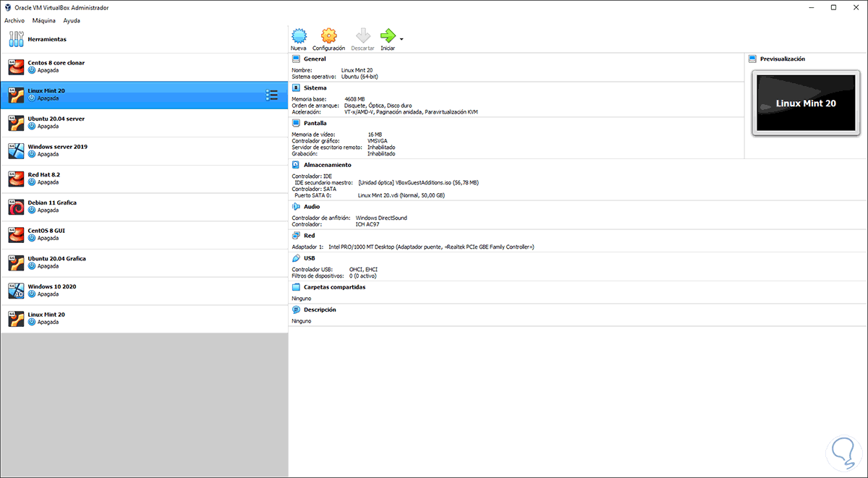Open the Red settings heading link
The width and height of the screenshot is (868, 478).
[x=309, y=235]
